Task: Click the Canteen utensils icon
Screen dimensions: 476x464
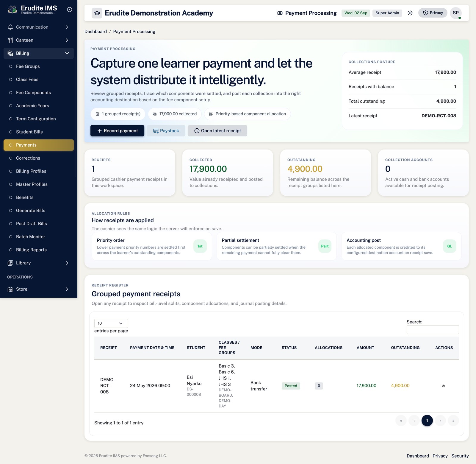Action: coord(10,40)
